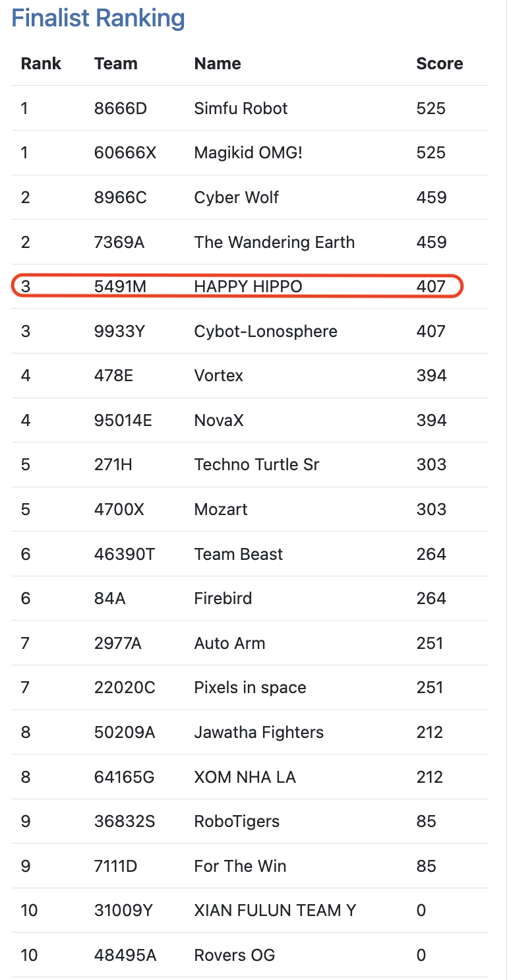The height and width of the screenshot is (980, 509).
Task: Click Techno Turtle Sr name
Action: 256,465
